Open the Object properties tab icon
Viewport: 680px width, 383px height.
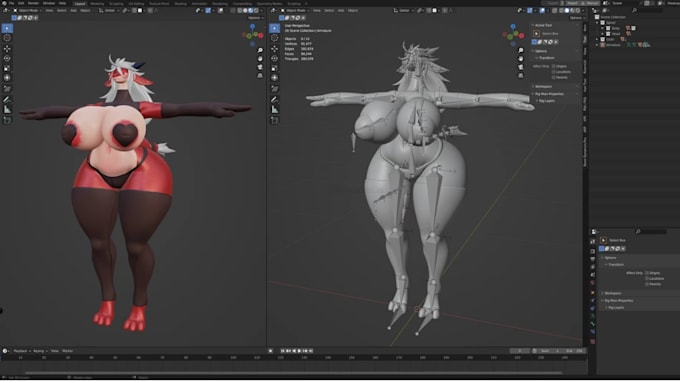[592, 292]
